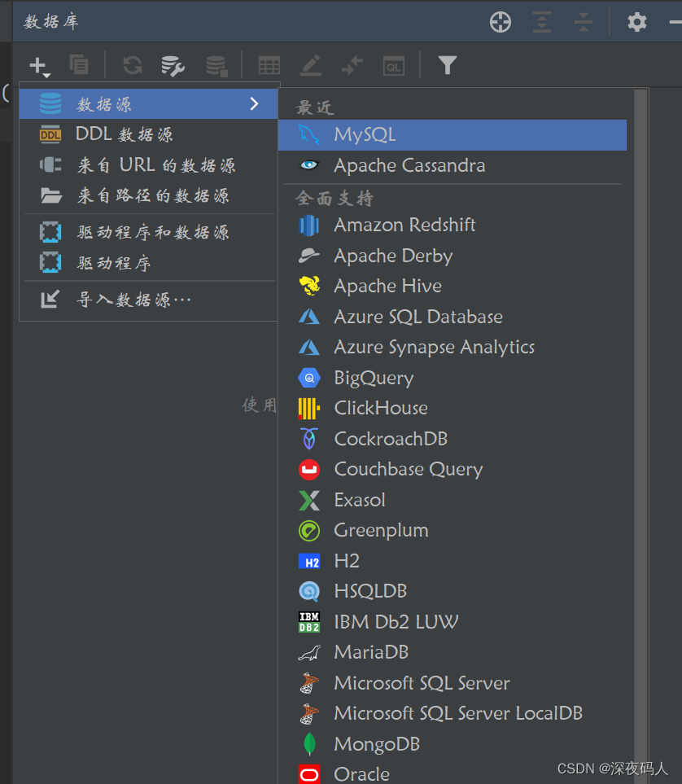Click the table editor grid icon
This screenshot has width=682, height=784.
[x=269, y=65]
